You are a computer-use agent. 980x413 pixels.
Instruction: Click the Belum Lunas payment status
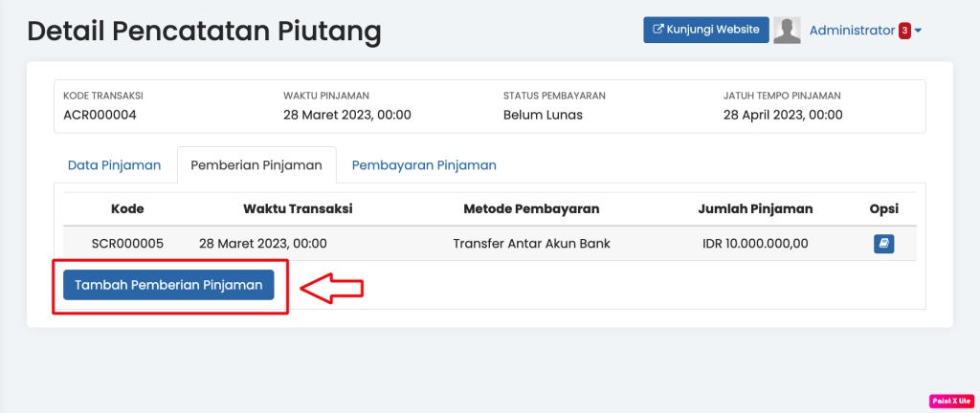[x=543, y=116]
